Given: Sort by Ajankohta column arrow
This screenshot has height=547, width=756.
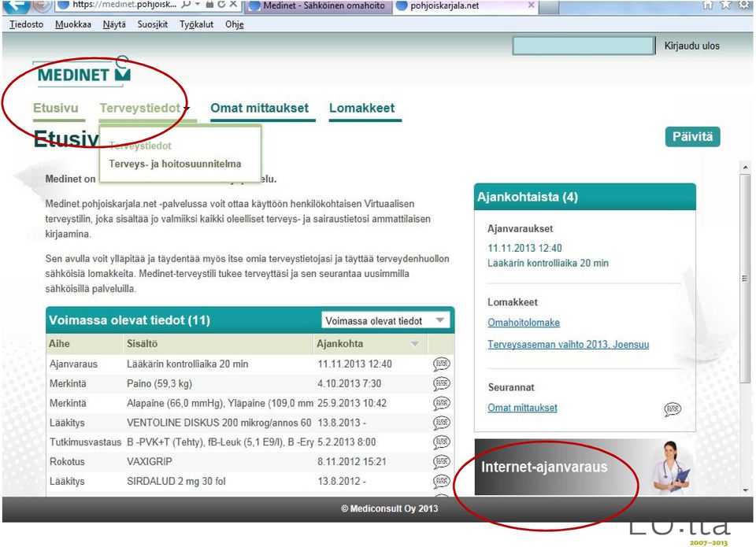Looking at the screenshot, I should click(x=415, y=344).
